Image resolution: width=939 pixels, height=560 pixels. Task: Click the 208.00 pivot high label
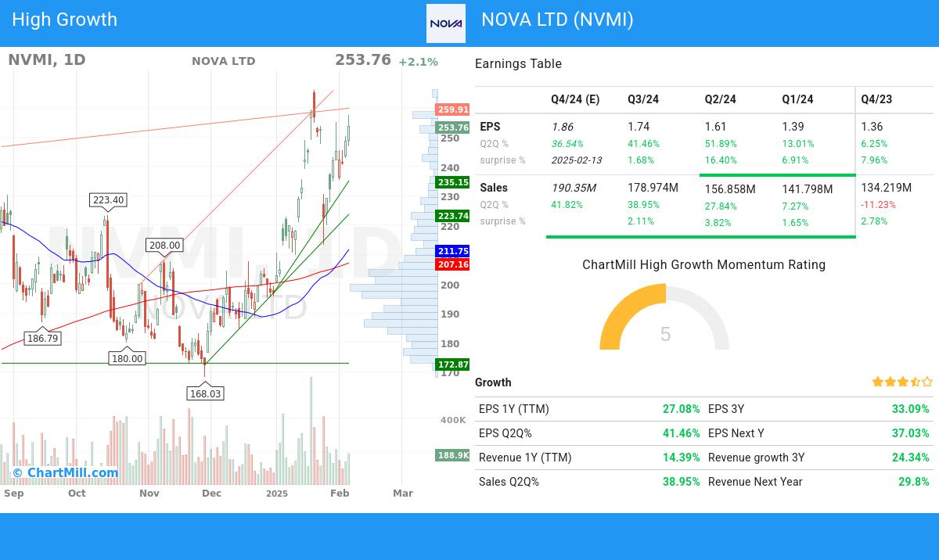pyautogui.click(x=164, y=246)
